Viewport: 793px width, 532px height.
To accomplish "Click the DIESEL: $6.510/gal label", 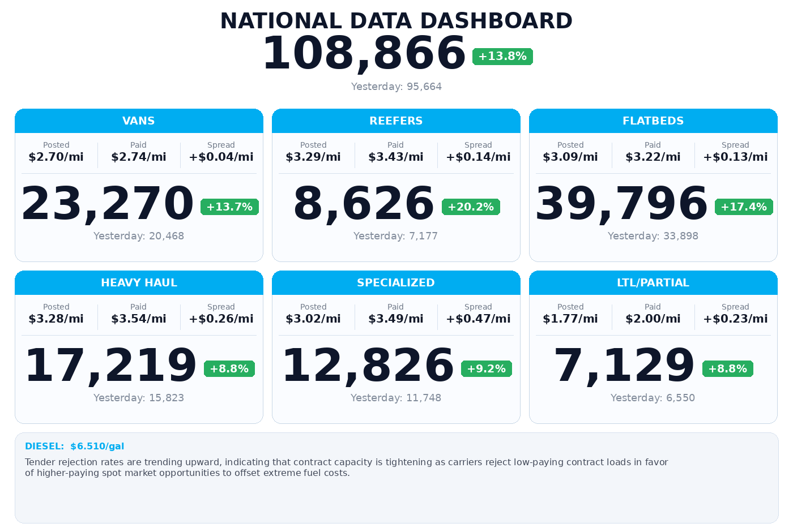I will (75, 447).
